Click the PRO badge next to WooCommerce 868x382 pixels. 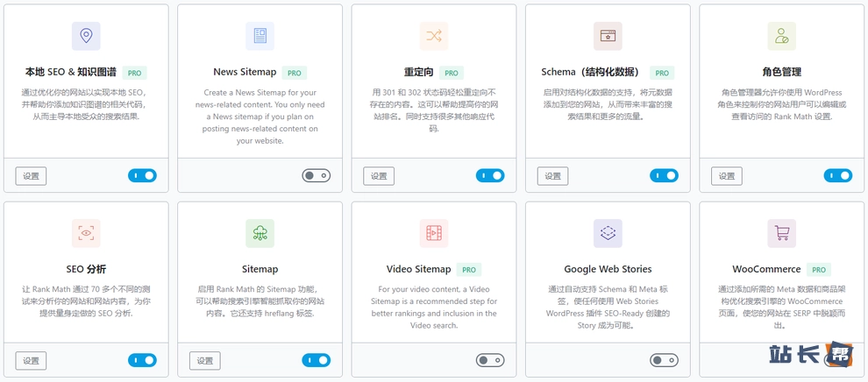tap(819, 270)
